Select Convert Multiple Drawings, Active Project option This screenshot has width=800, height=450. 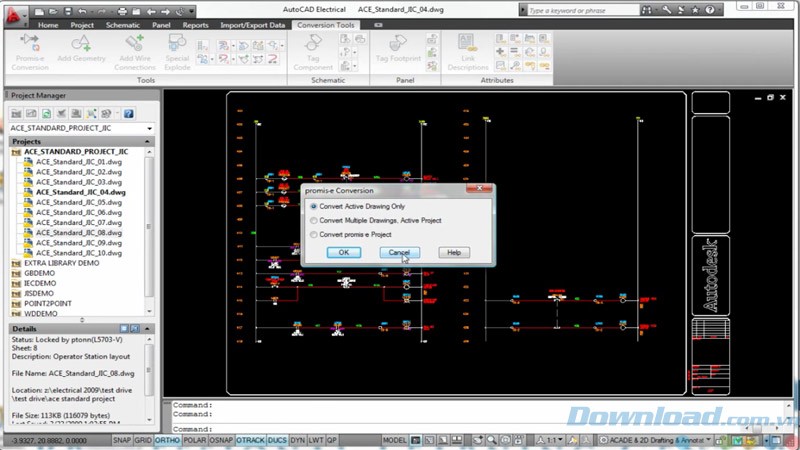pyautogui.click(x=376, y=220)
